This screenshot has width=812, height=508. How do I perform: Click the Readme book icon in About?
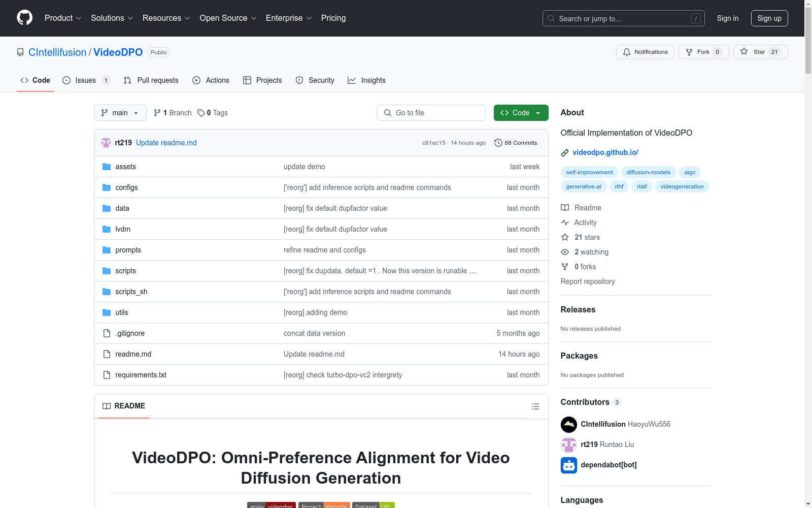(565, 208)
